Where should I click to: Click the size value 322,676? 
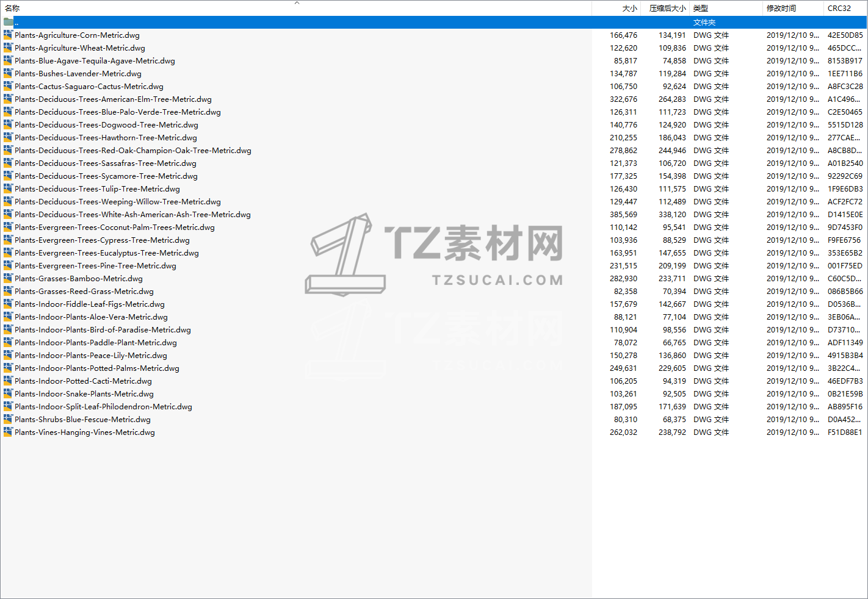pyautogui.click(x=623, y=99)
